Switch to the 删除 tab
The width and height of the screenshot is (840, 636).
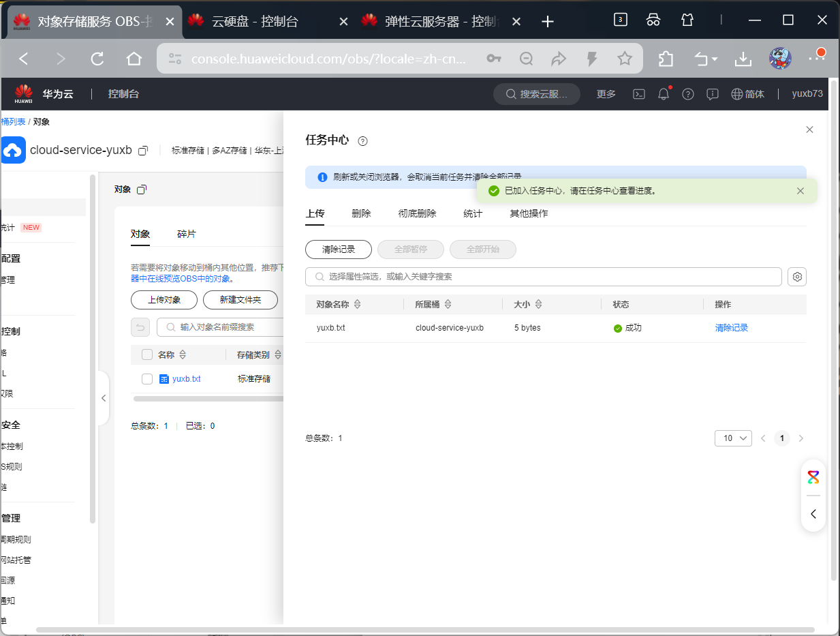click(361, 213)
